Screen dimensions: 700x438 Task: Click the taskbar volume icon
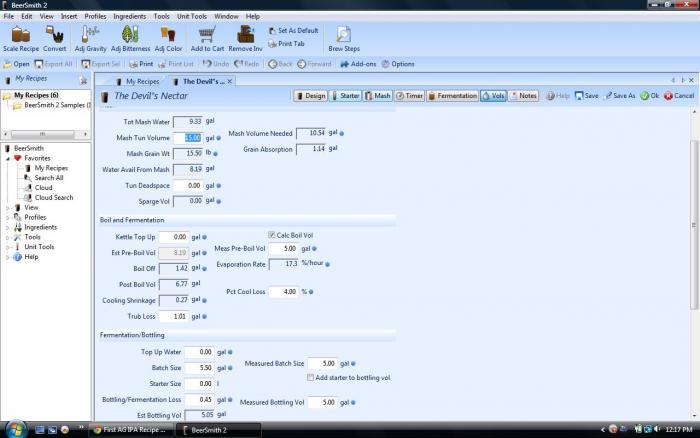tap(658, 430)
